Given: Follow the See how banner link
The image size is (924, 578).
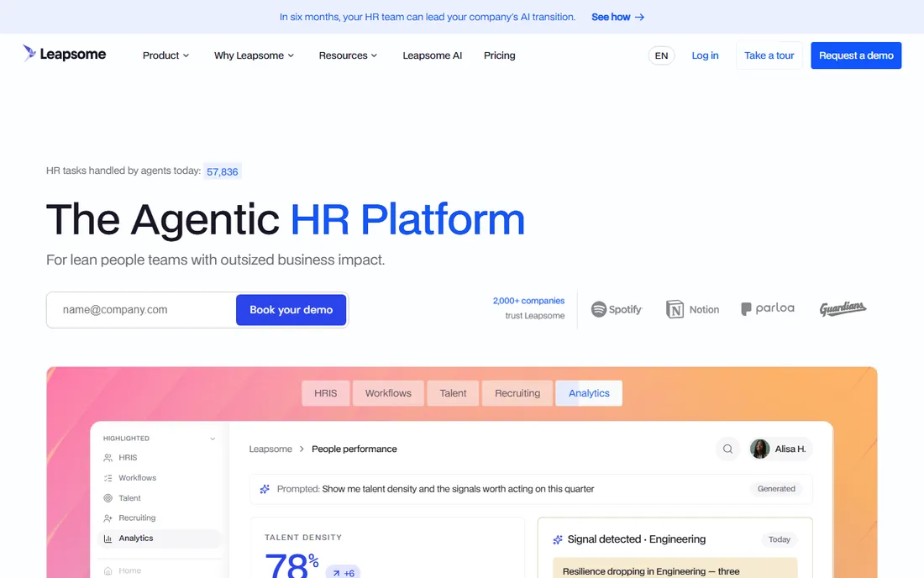Looking at the screenshot, I should coord(617,17).
